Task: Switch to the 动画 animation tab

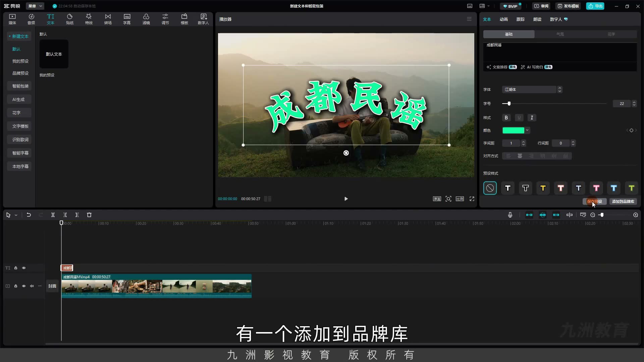Action: pos(504,19)
